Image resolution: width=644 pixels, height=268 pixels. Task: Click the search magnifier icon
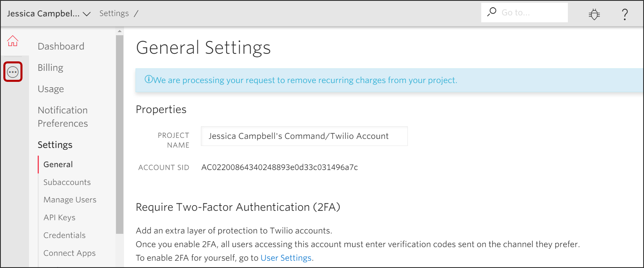pyautogui.click(x=492, y=12)
